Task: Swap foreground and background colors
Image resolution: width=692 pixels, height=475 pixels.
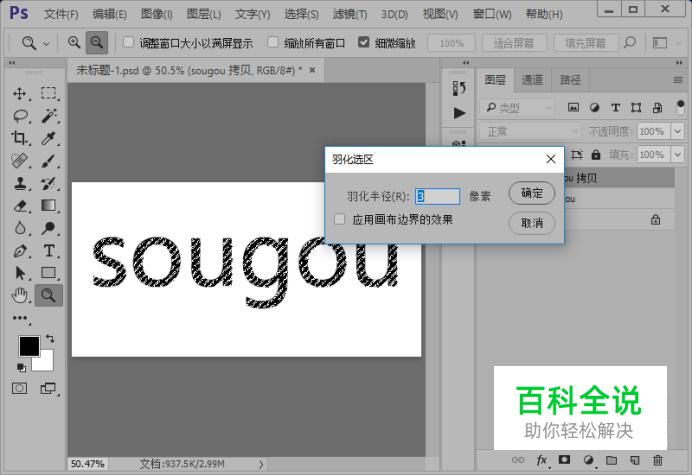Action: point(50,339)
